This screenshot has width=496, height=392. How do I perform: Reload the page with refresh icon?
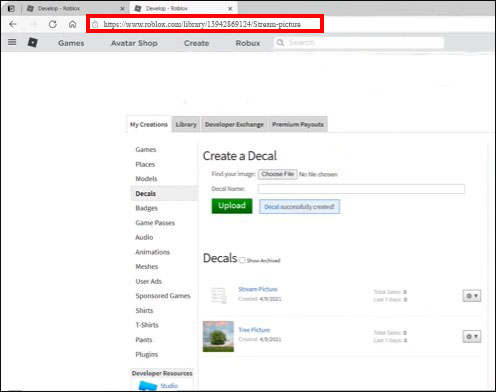pos(53,24)
